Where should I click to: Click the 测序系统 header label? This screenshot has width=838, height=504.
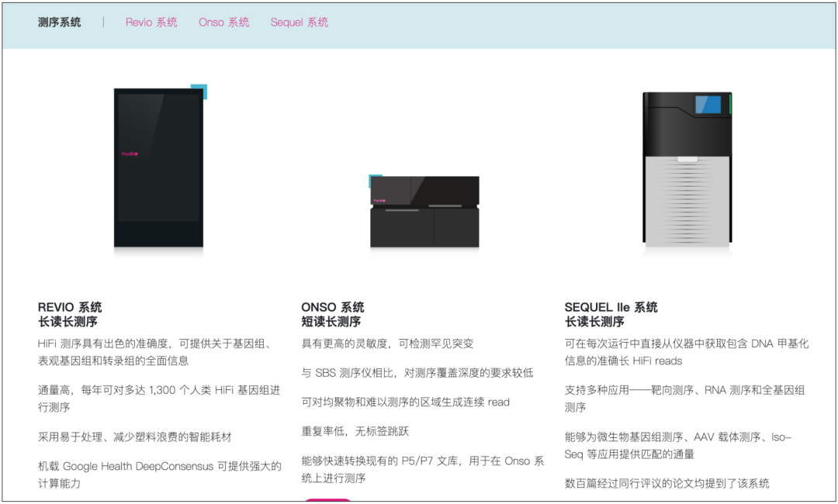[59, 22]
